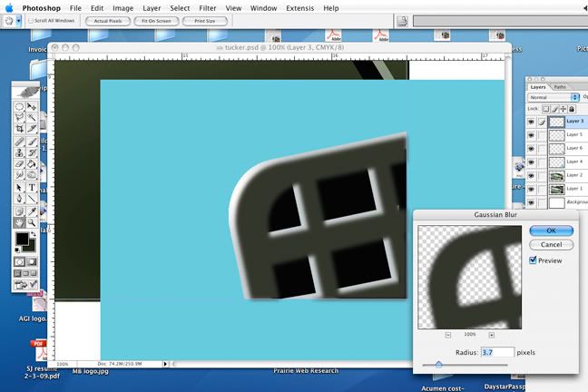Screen dimensions: 588x392
Task: Select the Type tool
Action: coord(32,187)
